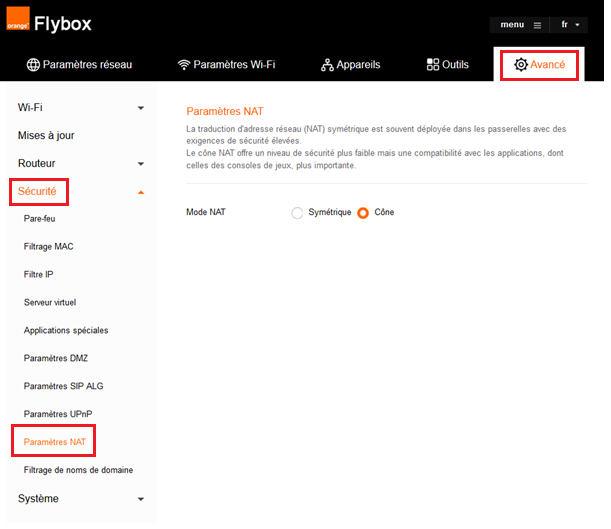Click the Wi-Fi signal icon
The width and height of the screenshot is (611, 529).
pos(184,65)
